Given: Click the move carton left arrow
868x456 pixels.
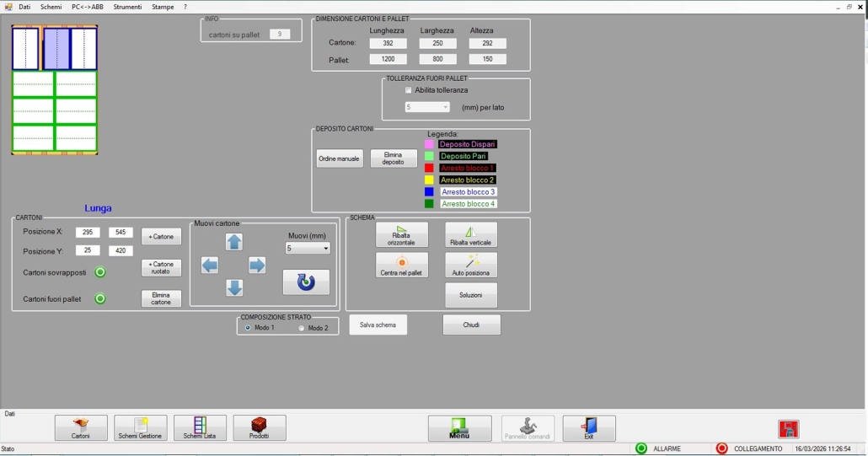Looking at the screenshot, I should click(210, 266).
